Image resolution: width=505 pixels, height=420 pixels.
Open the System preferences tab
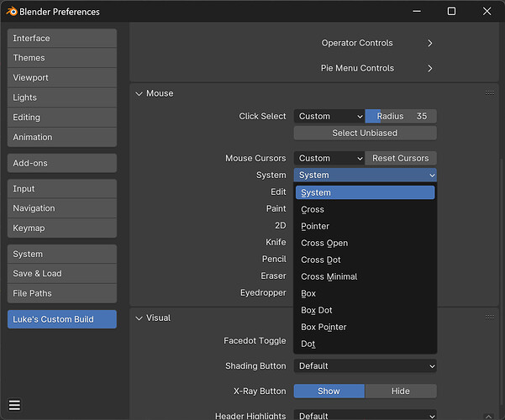click(x=62, y=254)
